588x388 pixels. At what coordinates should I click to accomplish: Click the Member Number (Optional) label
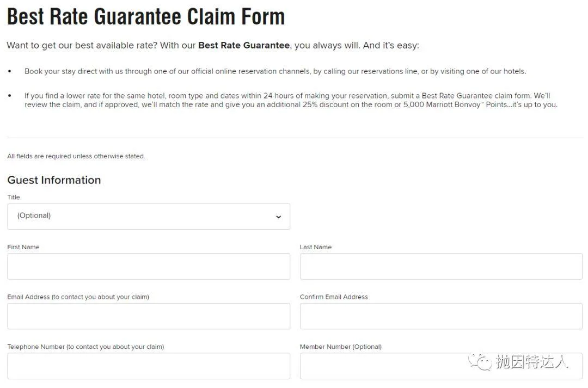(340, 347)
